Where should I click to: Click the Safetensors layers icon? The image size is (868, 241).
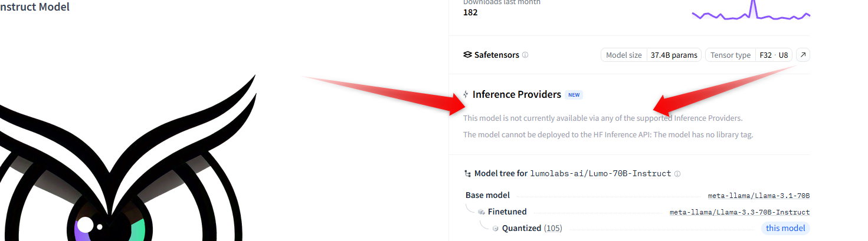click(x=467, y=55)
